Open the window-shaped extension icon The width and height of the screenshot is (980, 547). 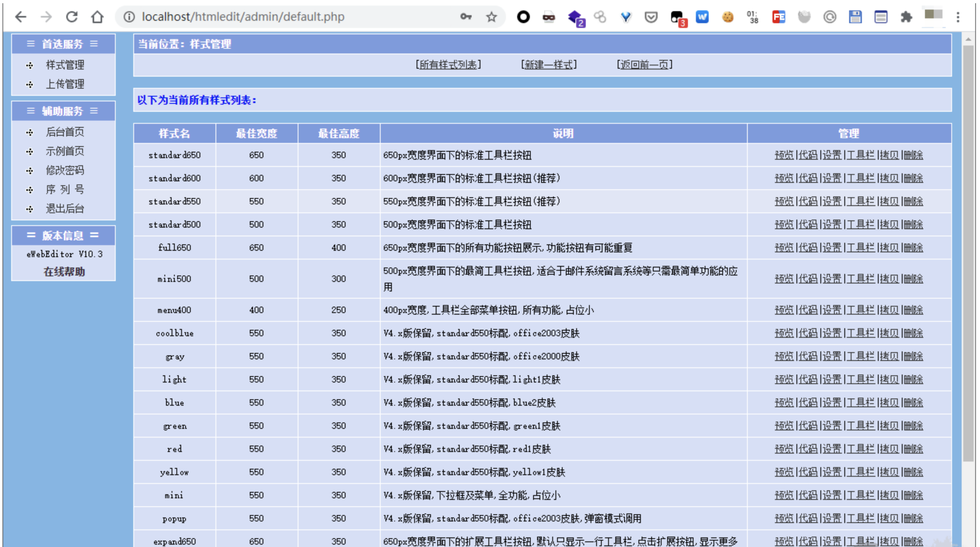881,17
